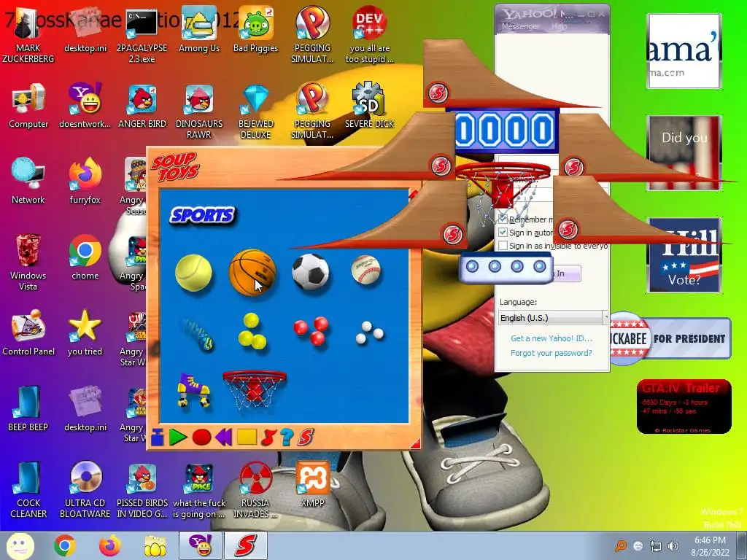Click the green play button in Soup Toys
The image size is (747, 560).
click(178, 437)
